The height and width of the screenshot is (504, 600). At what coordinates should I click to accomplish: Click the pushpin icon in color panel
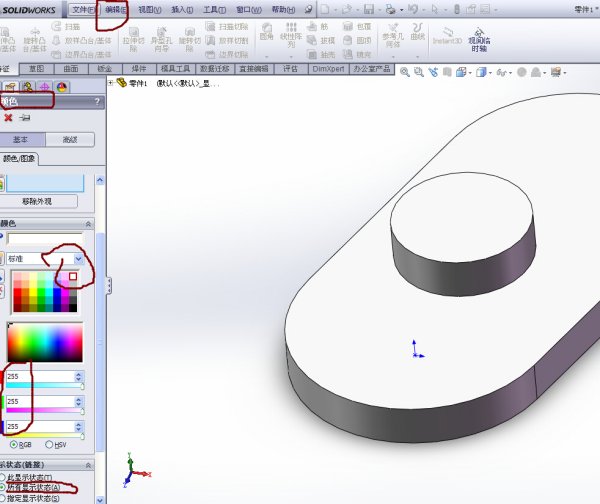25,118
